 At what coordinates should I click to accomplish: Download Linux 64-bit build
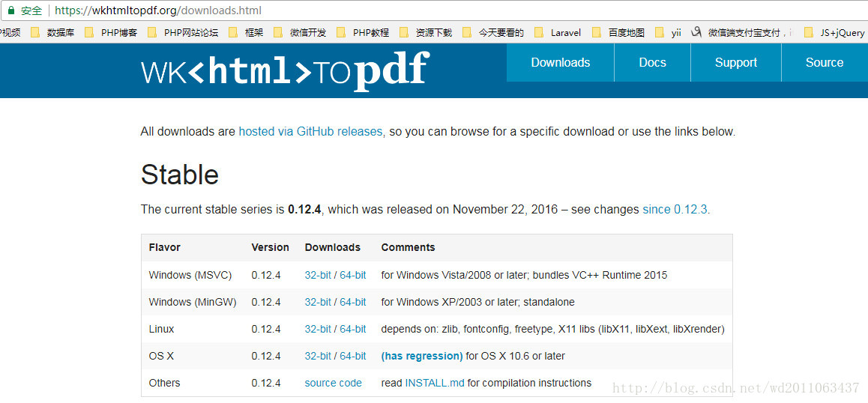coord(352,330)
